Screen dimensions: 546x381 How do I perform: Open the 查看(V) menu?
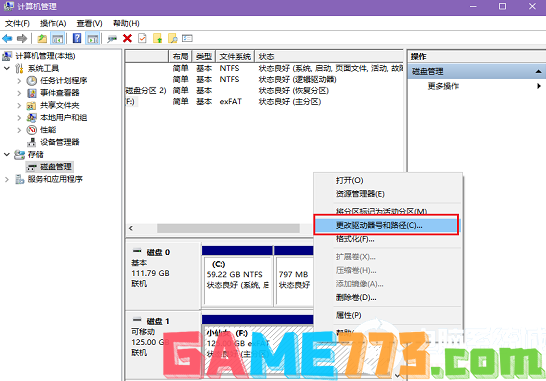[89, 23]
